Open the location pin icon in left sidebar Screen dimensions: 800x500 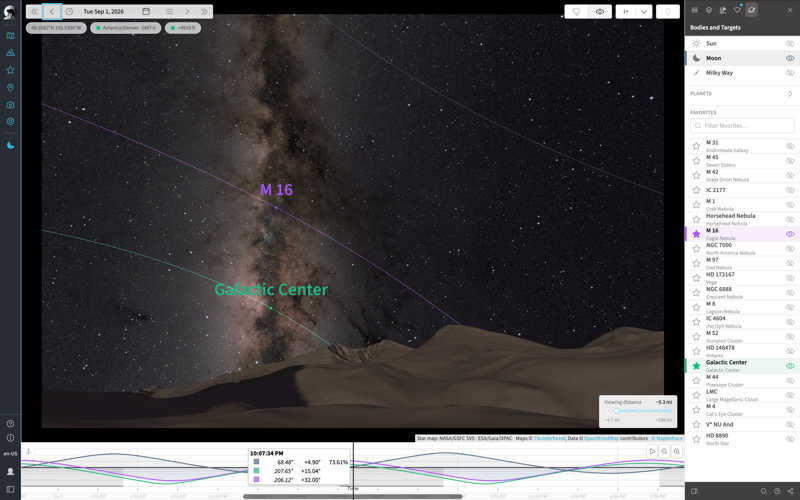(x=10, y=88)
